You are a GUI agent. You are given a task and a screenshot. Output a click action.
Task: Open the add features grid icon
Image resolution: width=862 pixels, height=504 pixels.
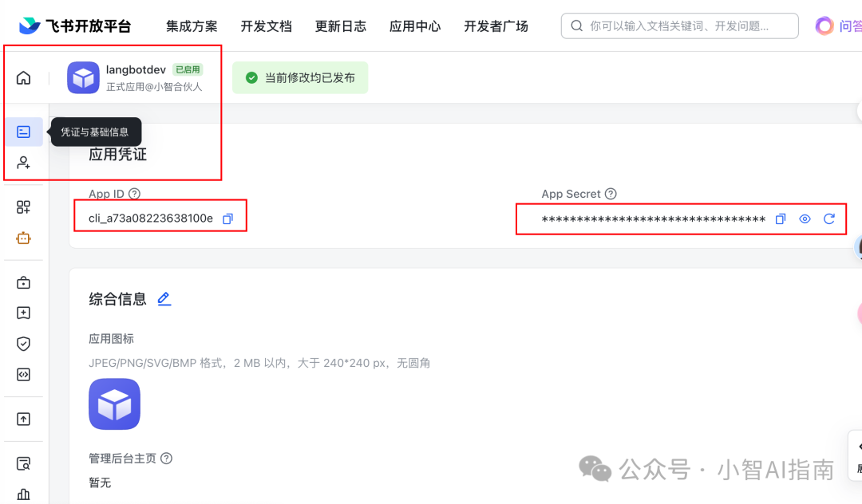point(24,207)
